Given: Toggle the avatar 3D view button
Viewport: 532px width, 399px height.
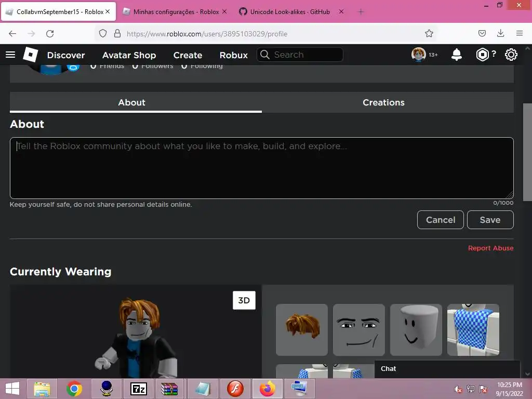Looking at the screenshot, I should coord(244,300).
